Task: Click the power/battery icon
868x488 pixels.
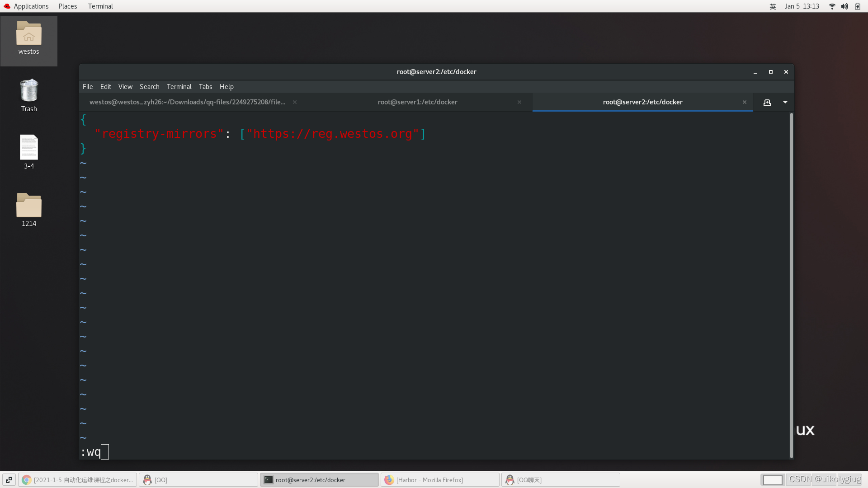Action: (857, 6)
